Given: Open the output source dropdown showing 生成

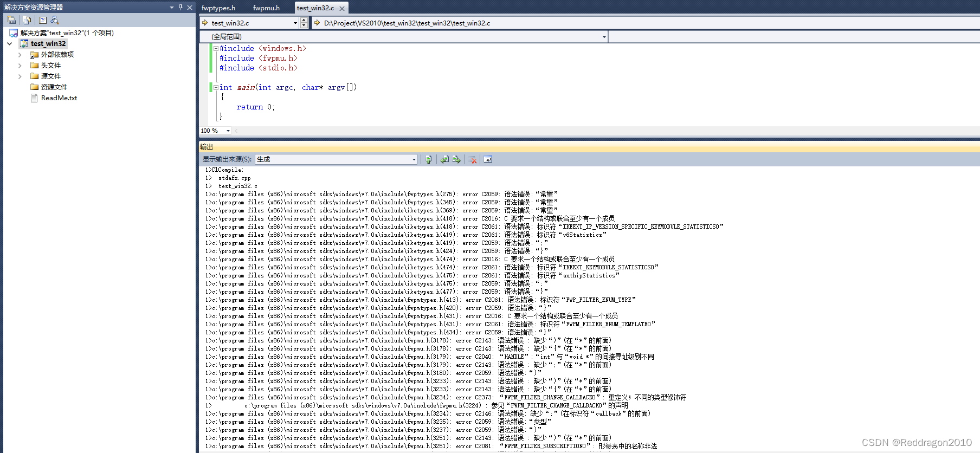Looking at the screenshot, I should (336, 159).
